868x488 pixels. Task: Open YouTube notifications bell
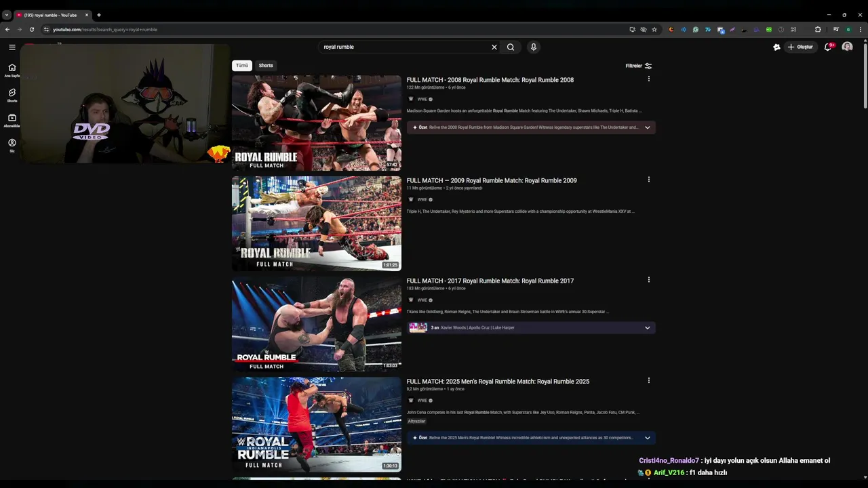(828, 47)
